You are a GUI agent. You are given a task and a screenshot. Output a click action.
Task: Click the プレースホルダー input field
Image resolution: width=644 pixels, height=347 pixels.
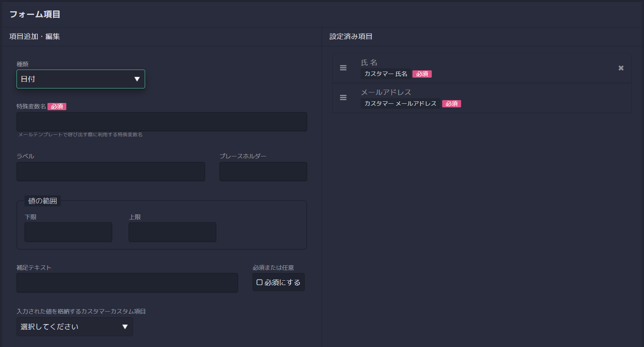(x=263, y=172)
